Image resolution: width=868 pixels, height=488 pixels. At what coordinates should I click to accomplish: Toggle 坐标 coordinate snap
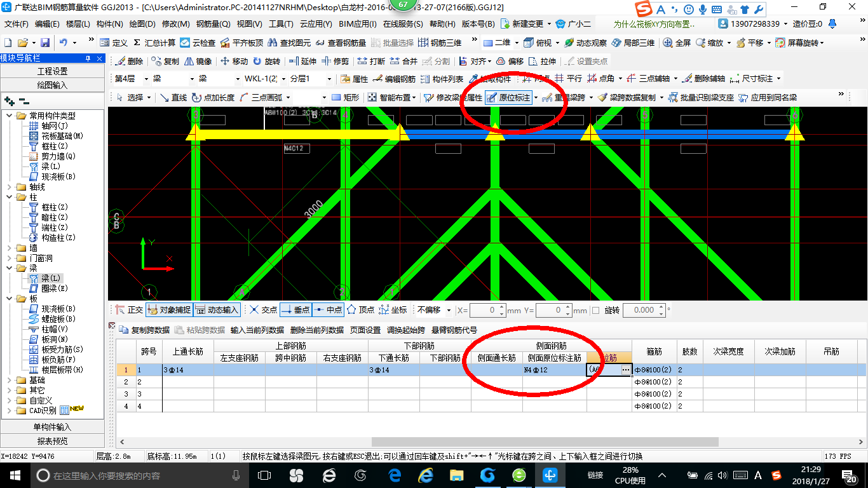click(x=393, y=310)
